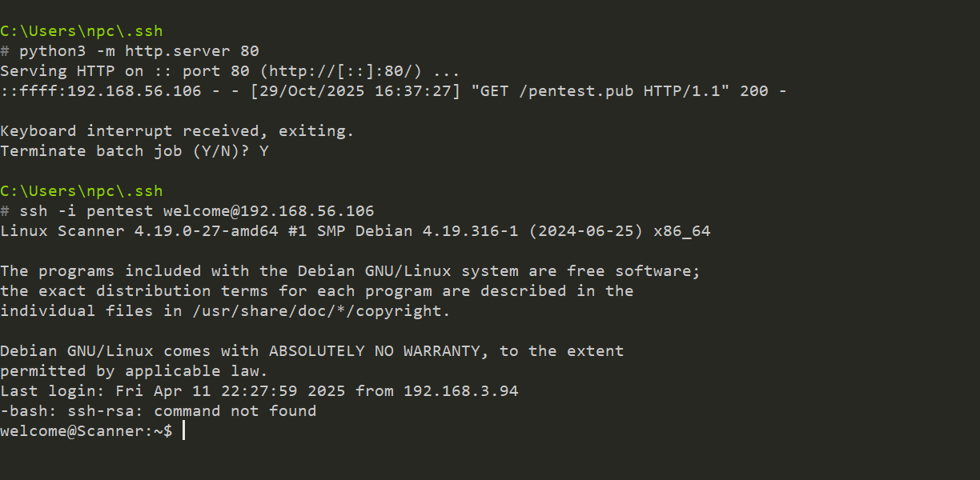Click the Keyboard interrupt received message
This screenshot has height=480, width=980.
[177, 131]
